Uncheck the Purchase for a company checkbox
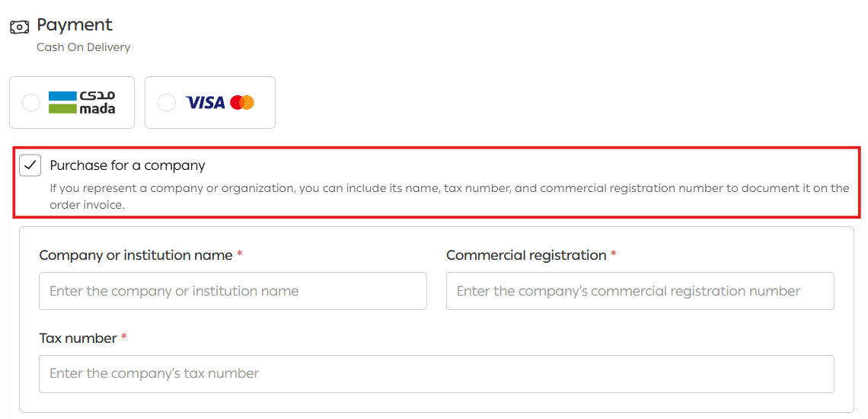Image resolution: width=868 pixels, height=419 pixels. click(x=30, y=165)
